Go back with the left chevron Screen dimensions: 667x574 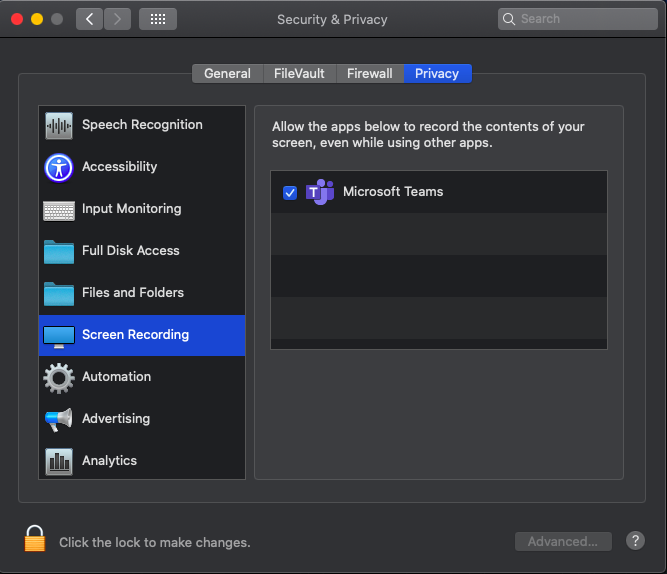point(89,19)
